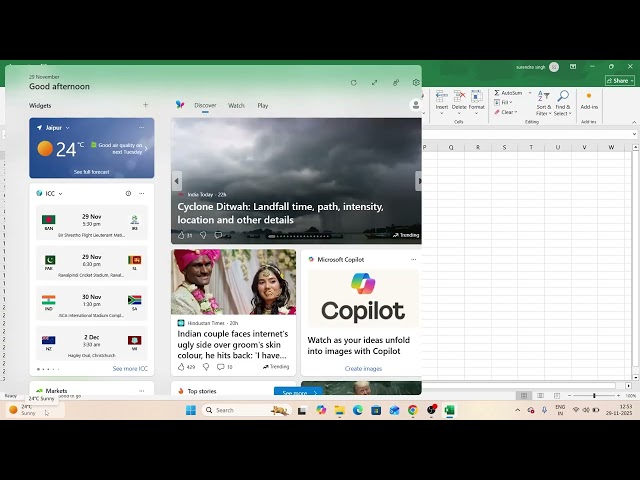Dislike the Cyclone Ditwah story
The image size is (640, 480).
coord(203,235)
